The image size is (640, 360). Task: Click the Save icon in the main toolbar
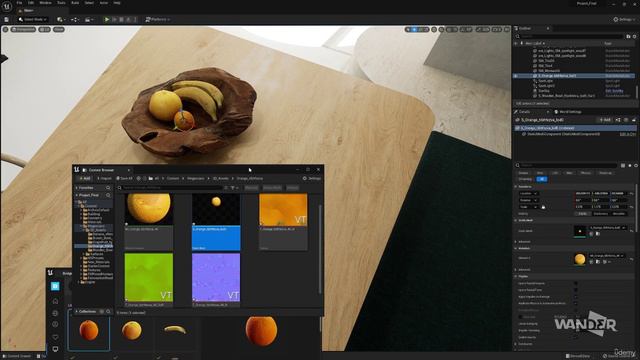tap(7, 19)
